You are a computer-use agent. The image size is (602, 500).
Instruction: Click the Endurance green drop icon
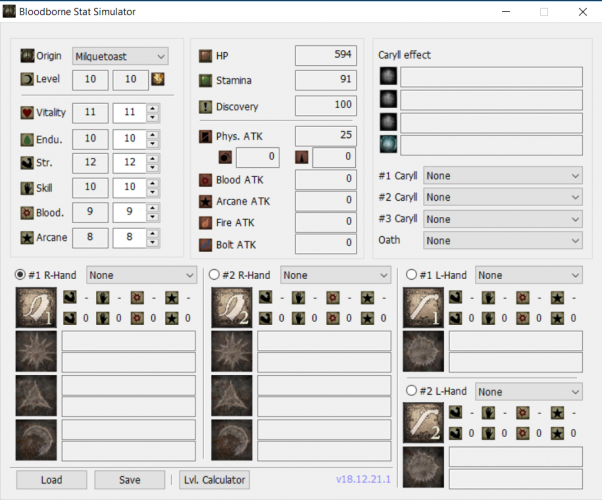27,139
